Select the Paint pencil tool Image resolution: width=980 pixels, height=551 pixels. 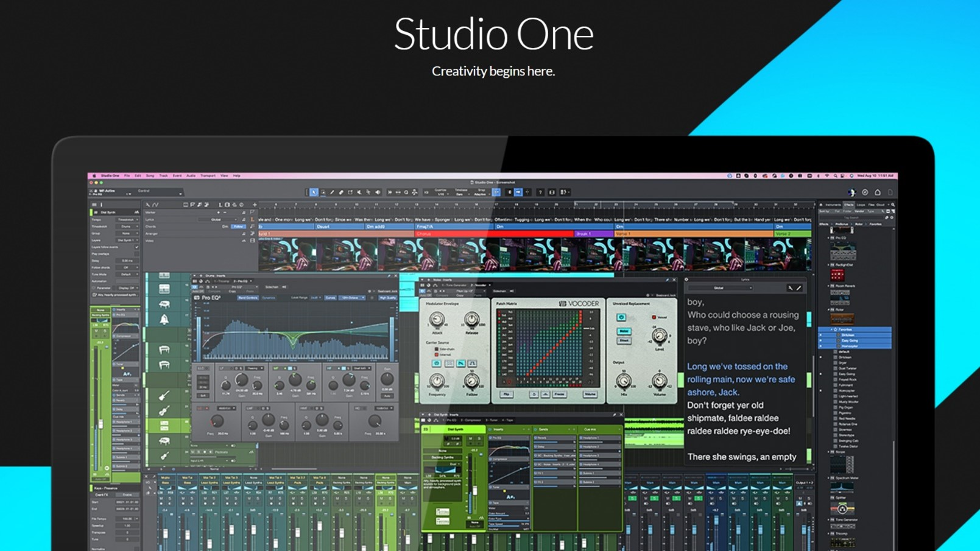click(x=332, y=192)
